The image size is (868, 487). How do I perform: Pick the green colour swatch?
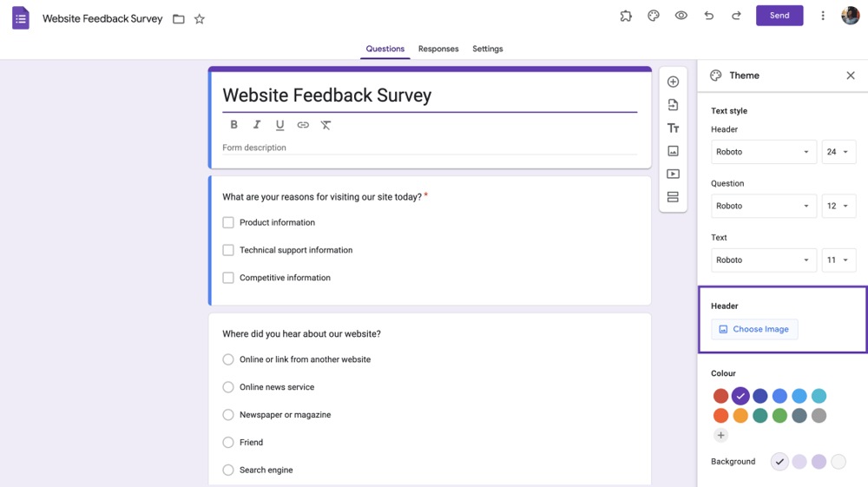(779, 416)
